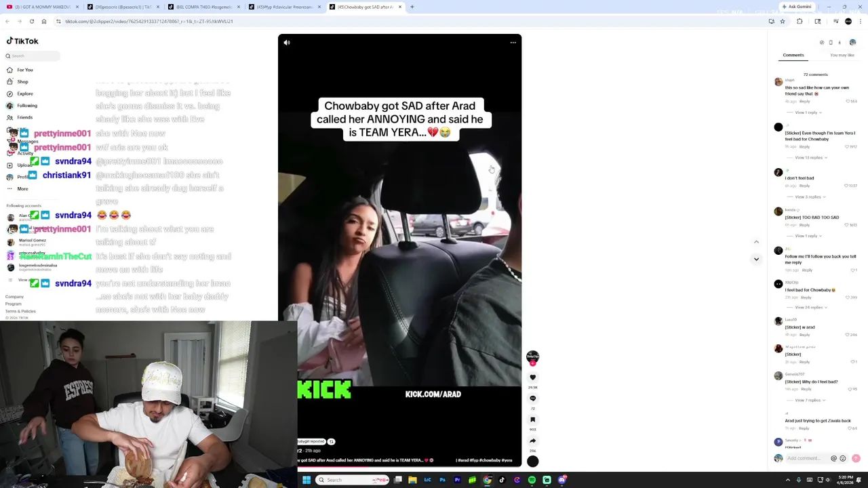Screen dimensions: 868x488
Task: Reply to the 'w arad' comment
Action: (804, 335)
